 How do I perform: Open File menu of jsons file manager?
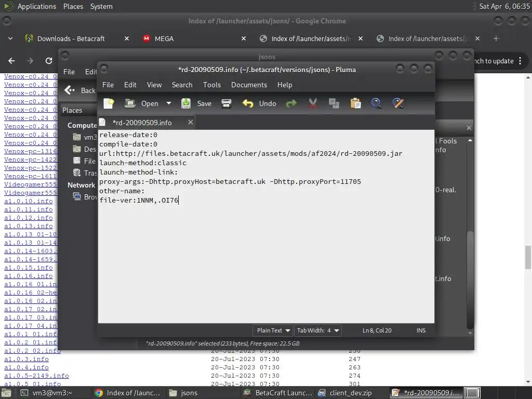(x=69, y=72)
